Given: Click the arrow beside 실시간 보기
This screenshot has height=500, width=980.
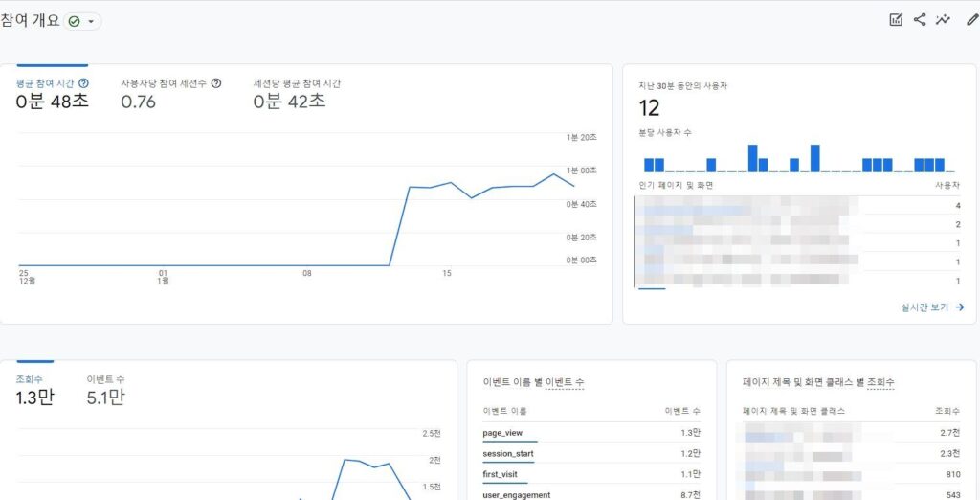Looking at the screenshot, I should pyautogui.click(x=959, y=307).
